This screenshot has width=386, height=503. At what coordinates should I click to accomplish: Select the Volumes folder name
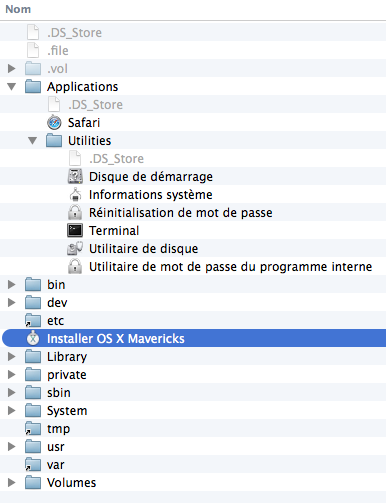coord(72,483)
